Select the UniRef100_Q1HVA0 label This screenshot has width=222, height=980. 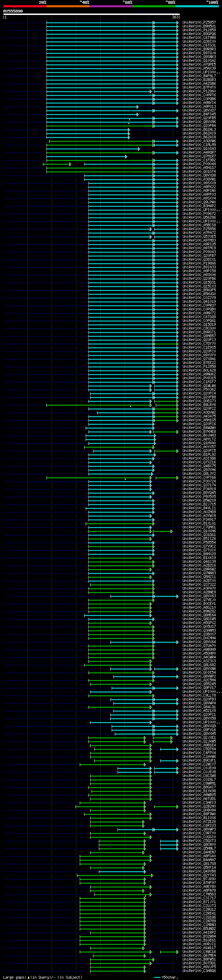point(199,443)
